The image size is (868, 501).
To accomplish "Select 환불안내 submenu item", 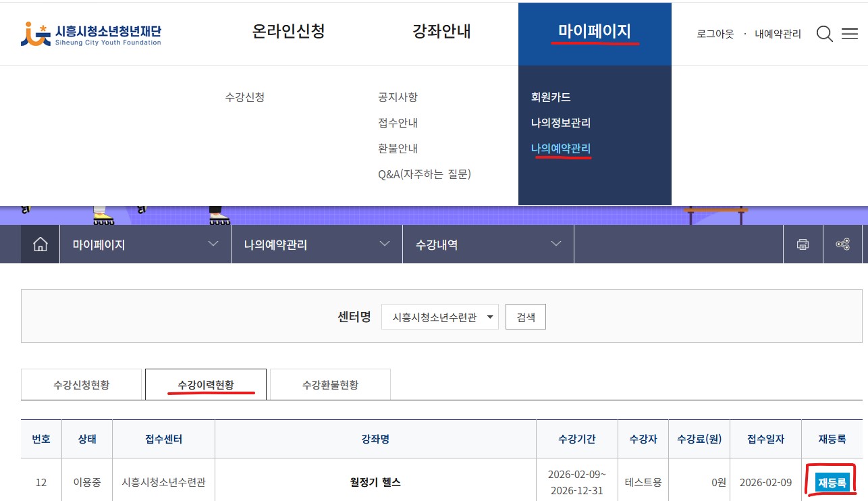I will click(398, 149).
